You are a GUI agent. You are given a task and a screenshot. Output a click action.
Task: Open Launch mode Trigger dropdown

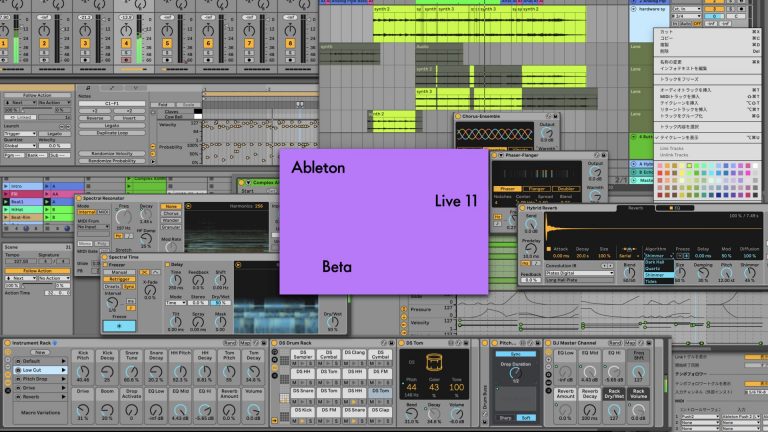tap(20, 134)
